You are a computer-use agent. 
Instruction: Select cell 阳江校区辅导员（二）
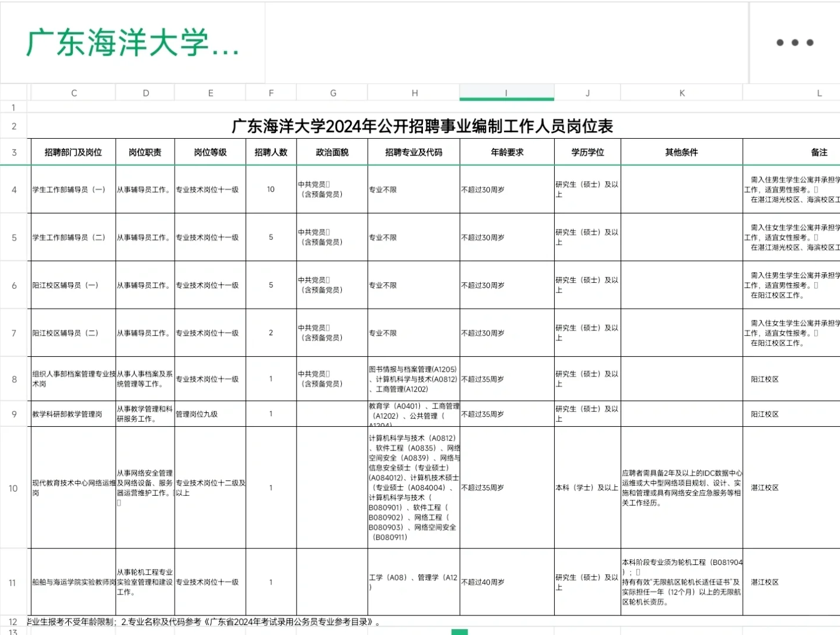(x=73, y=333)
